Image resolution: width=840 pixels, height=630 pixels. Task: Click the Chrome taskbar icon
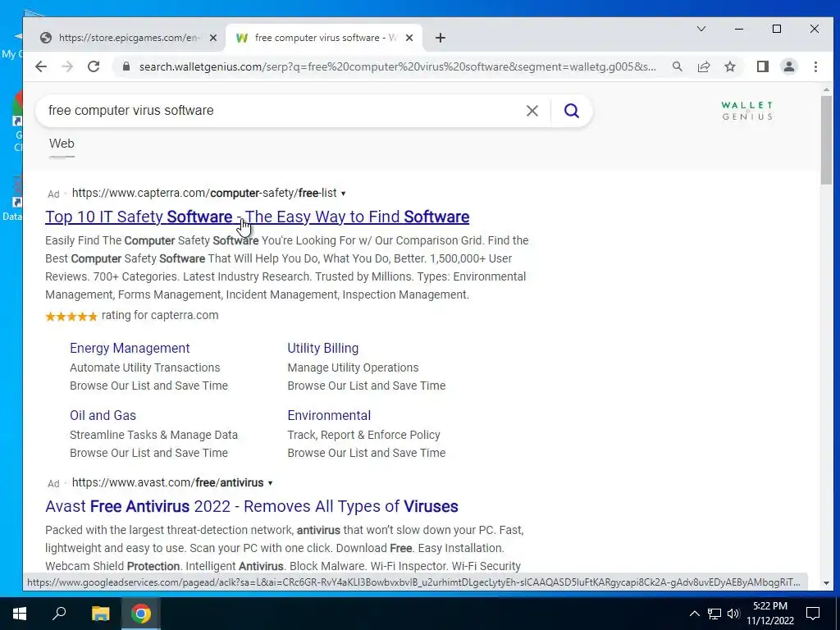[x=141, y=614]
